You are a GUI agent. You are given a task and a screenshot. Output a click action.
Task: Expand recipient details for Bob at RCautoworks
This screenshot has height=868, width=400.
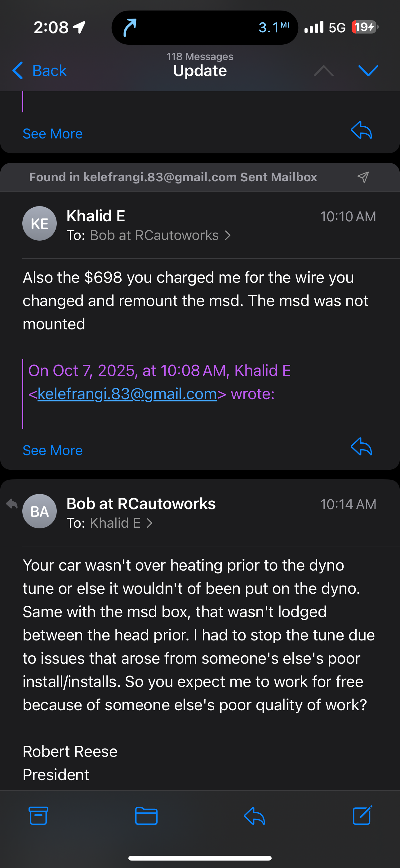point(228,235)
